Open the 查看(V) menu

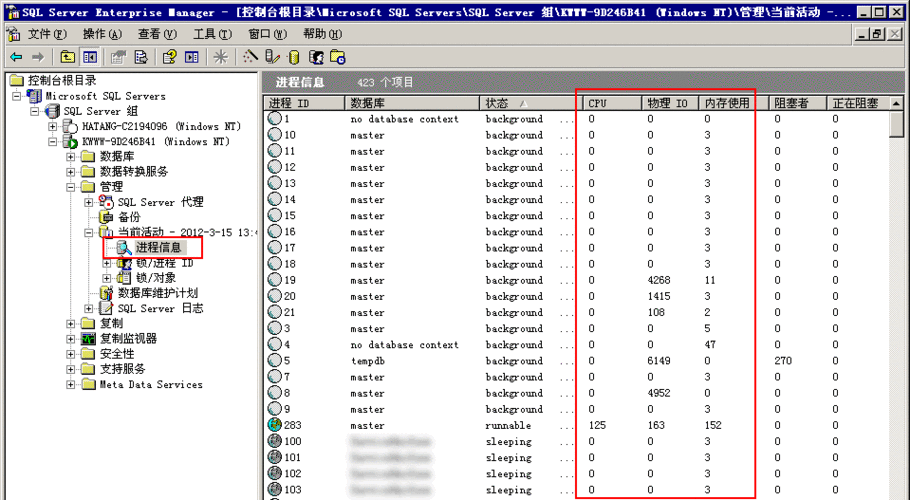pyautogui.click(x=157, y=34)
